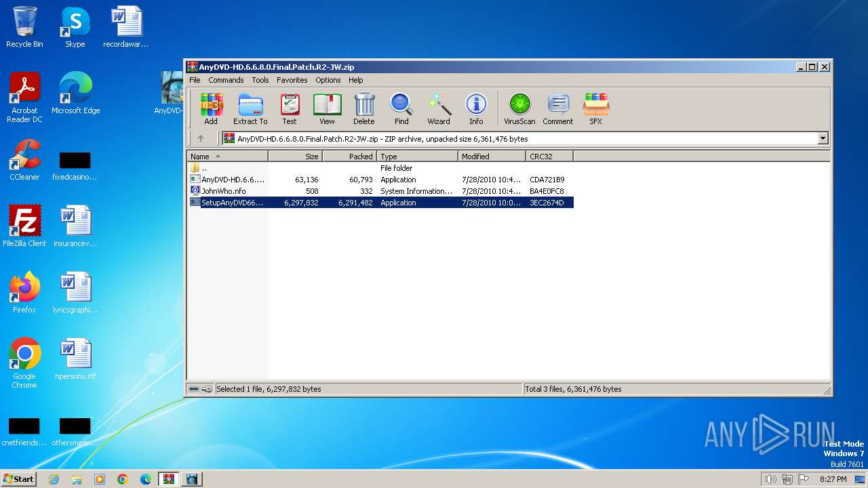This screenshot has width=868, height=488.
Task: Open the View toolbar icon
Action: click(x=327, y=109)
